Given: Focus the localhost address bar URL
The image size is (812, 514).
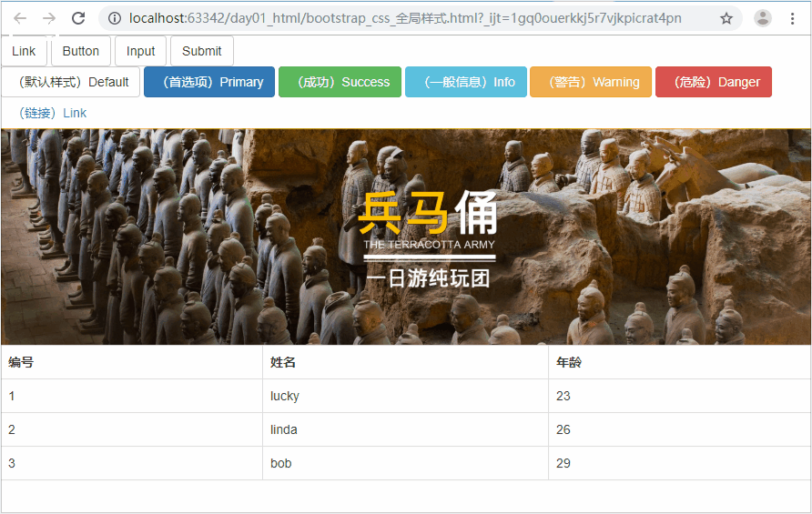Looking at the screenshot, I should [x=405, y=18].
